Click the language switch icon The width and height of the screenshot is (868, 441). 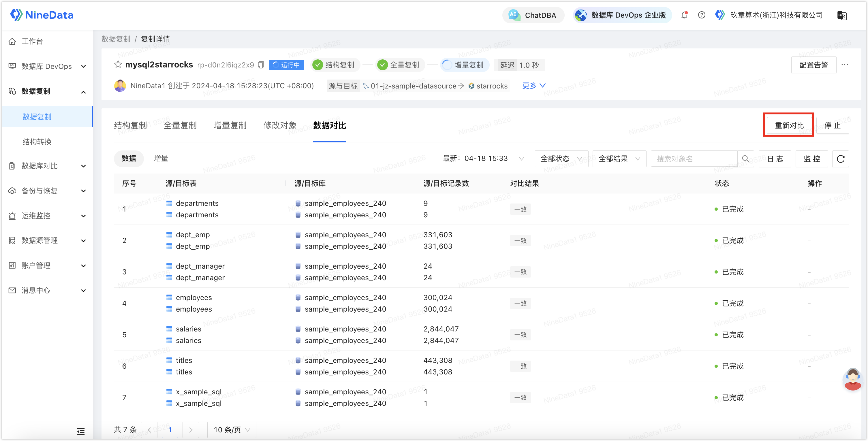[x=842, y=15]
